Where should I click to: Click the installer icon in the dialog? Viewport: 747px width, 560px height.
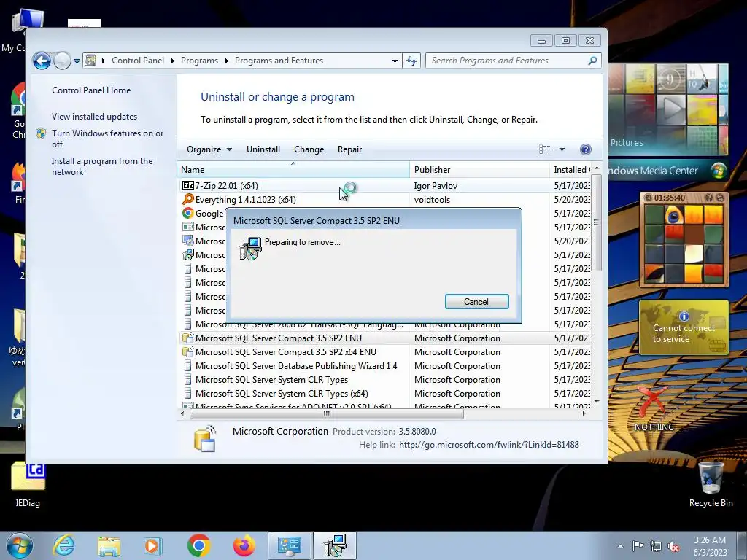[x=251, y=248]
